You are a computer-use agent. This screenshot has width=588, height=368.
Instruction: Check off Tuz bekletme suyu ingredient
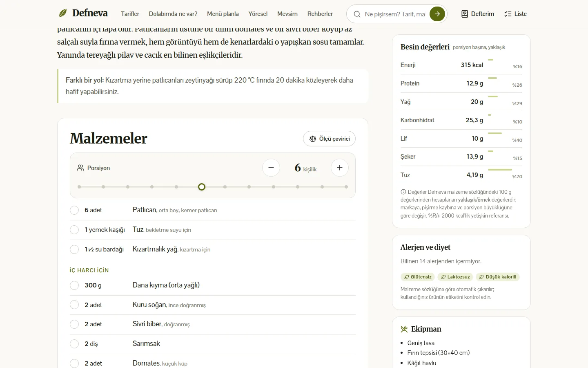(x=74, y=230)
